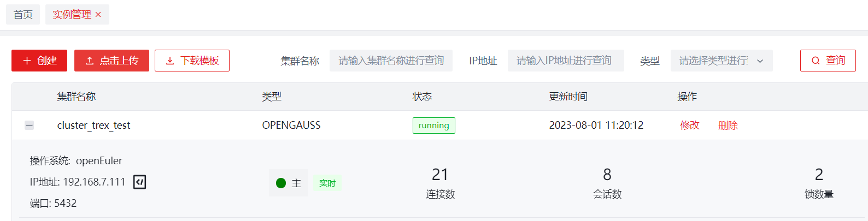Click the running status badge
The image size is (868, 221).
433,126
